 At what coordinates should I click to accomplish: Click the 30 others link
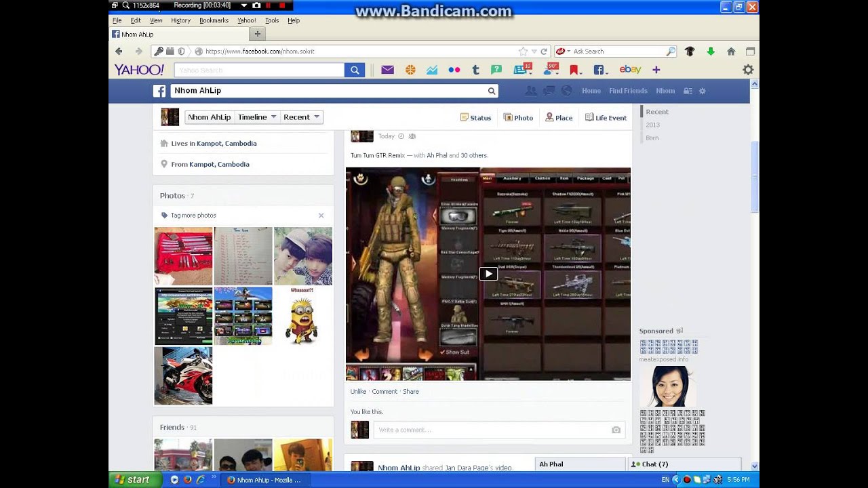coord(474,156)
